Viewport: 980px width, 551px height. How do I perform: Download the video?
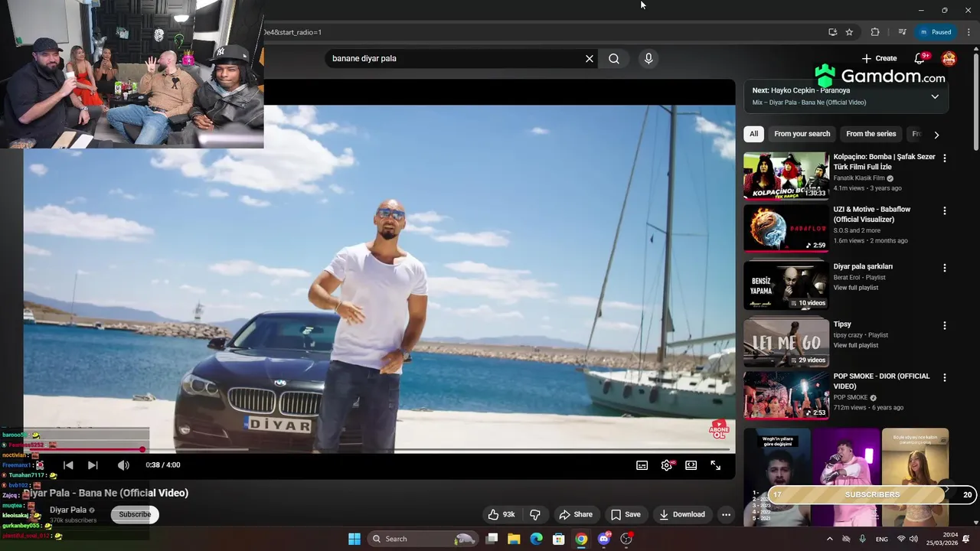(x=682, y=514)
